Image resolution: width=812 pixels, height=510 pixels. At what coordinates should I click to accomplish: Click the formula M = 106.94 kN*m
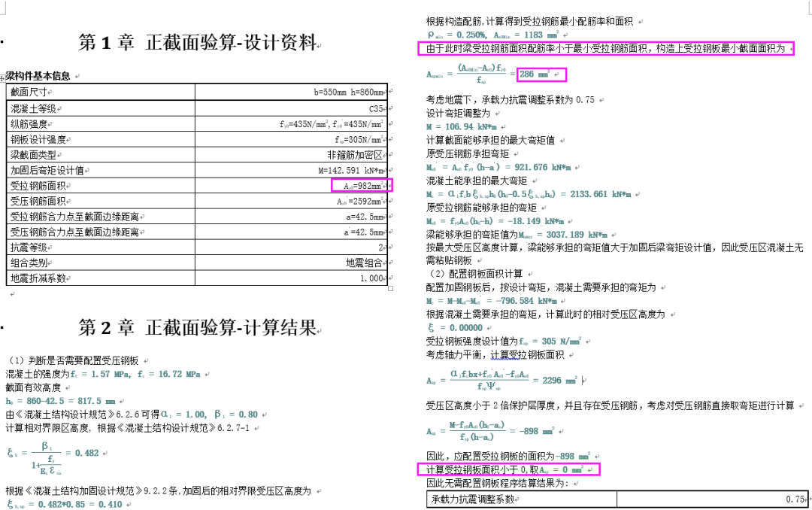(462, 127)
